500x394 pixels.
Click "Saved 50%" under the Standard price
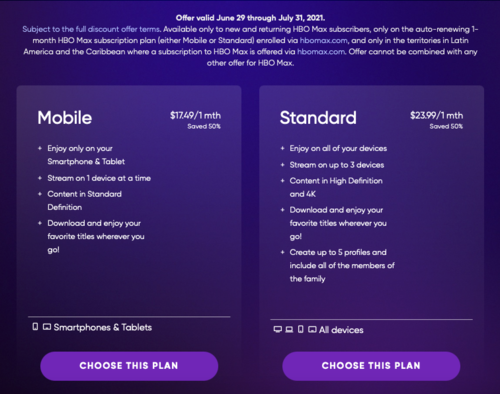(446, 126)
